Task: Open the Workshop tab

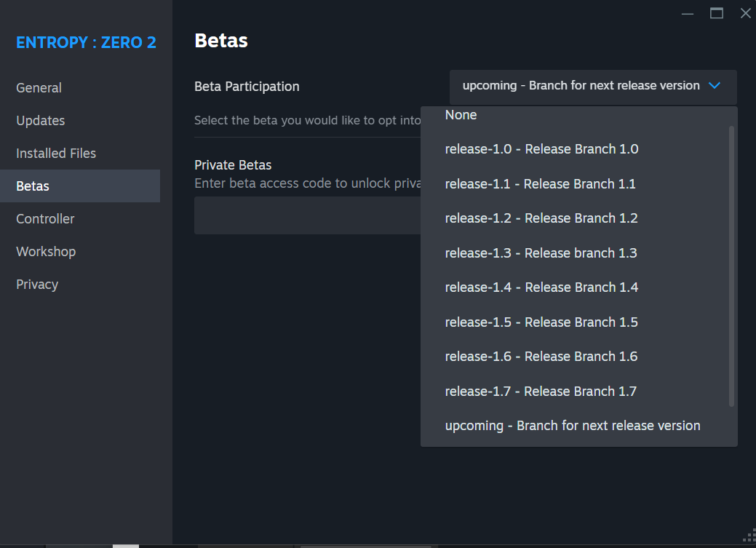Action: [x=46, y=252]
